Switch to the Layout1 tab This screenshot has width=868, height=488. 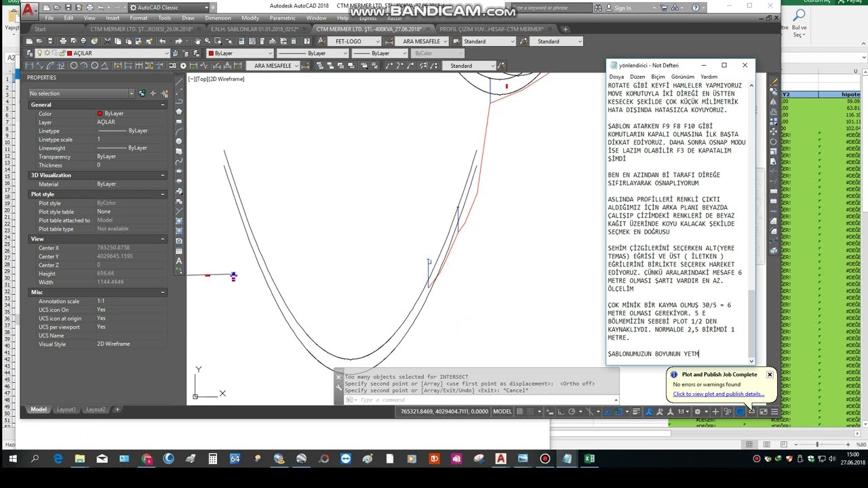pos(66,409)
